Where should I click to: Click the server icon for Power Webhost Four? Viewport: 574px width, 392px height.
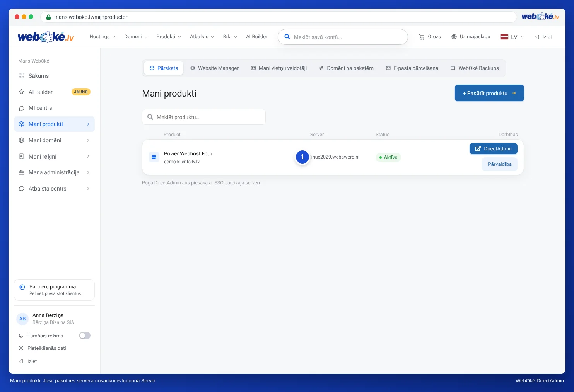154,157
